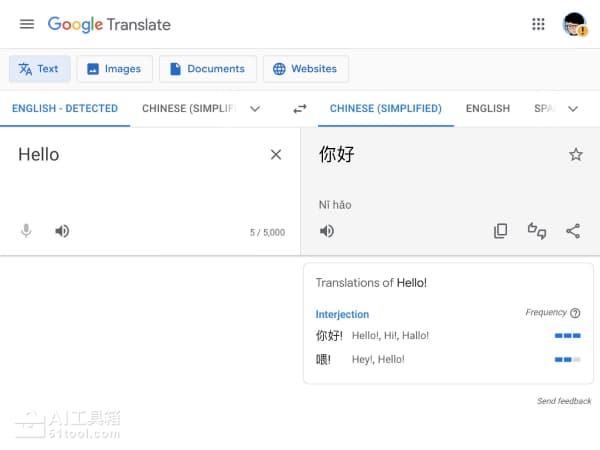The height and width of the screenshot is (450, 600).
Task: Click the microphone voice input icon
Action: pyautogui.click(x=27, y=231)
